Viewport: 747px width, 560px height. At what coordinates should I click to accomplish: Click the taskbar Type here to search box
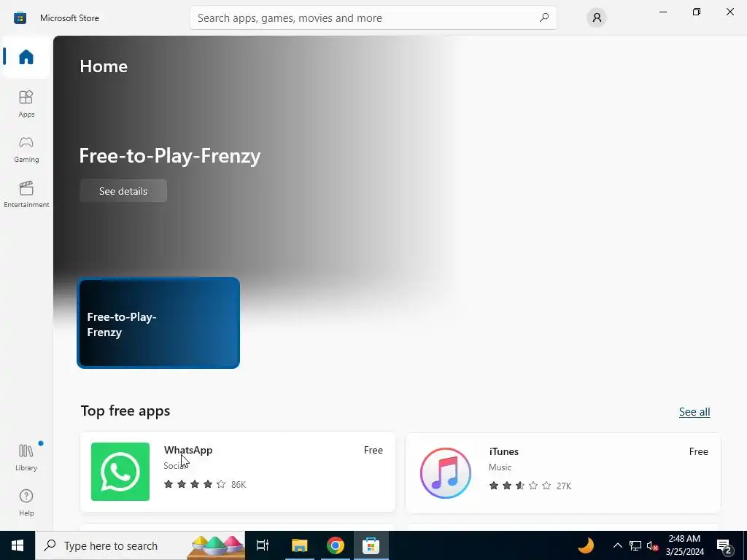140,545
